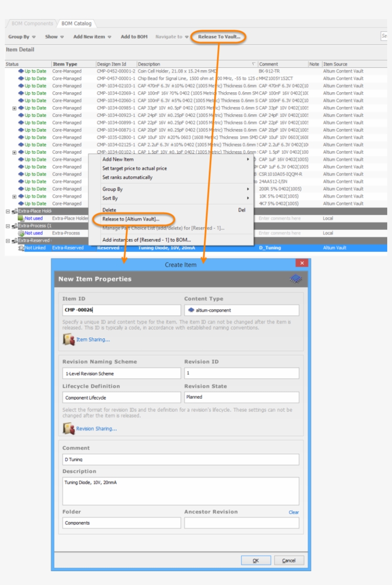Click status icon of CMP-1034-02069-1 row

(x=21, y=93)
